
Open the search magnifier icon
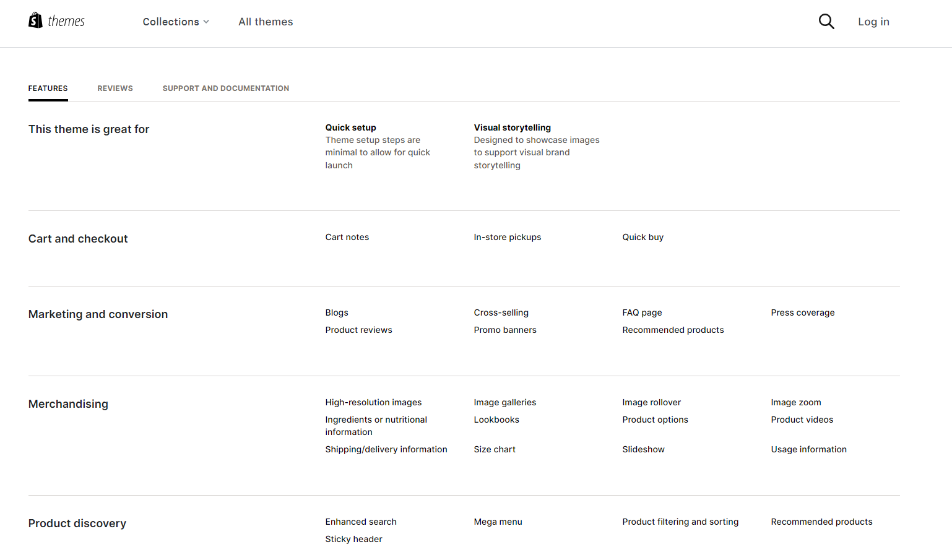pos(826,22)
